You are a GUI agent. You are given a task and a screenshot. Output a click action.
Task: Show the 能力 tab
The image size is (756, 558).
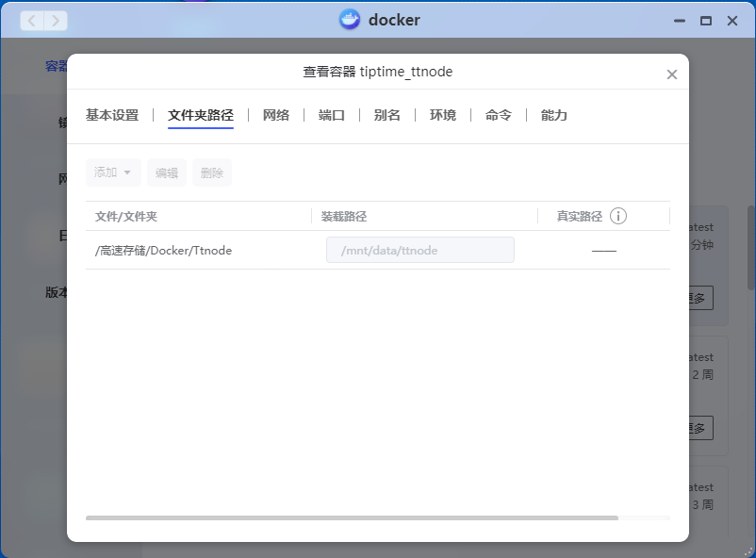click(x=554, y=115)
